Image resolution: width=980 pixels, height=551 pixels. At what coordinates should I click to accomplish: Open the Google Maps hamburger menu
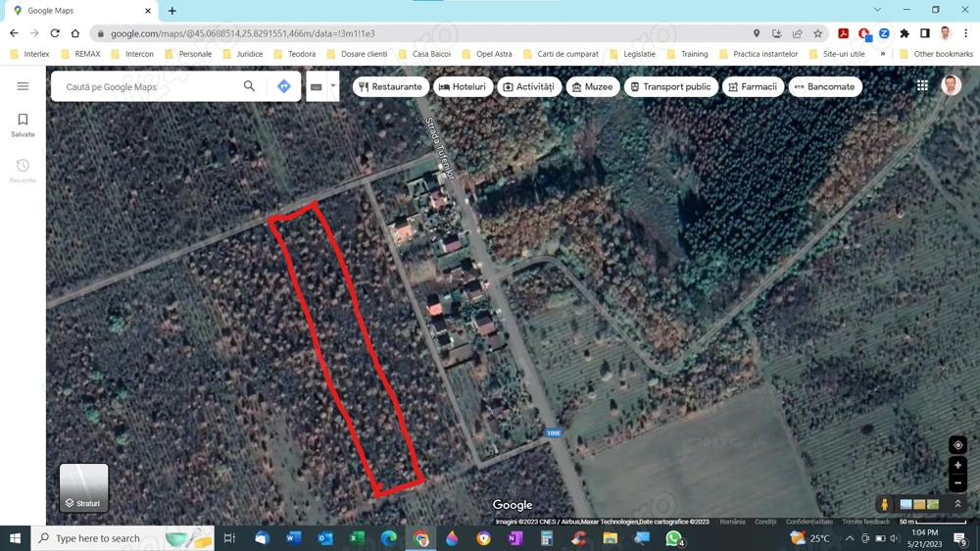pyautogui.click(x=23, y=86)
